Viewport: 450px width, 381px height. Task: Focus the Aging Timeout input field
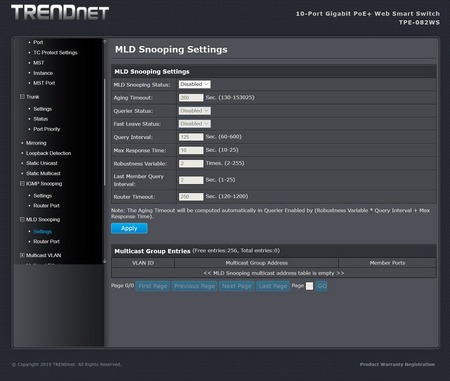tap(191, 98)
